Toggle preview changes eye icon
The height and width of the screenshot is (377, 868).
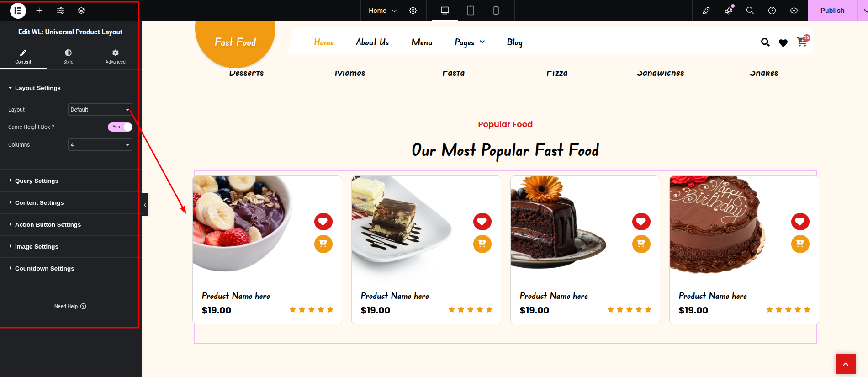pyautogui.click(x=794, y=11)
